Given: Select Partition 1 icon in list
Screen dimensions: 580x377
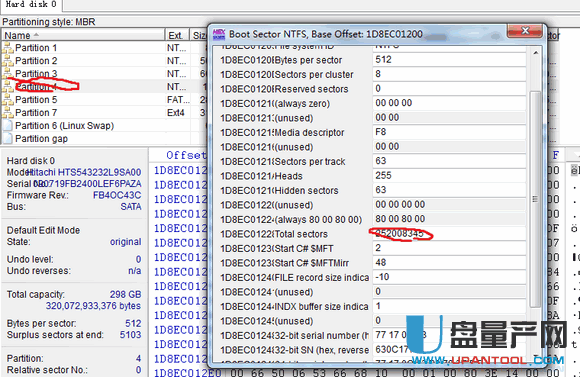Looking at the screenshot, I should pyautogui.click(x=8, y=48).
